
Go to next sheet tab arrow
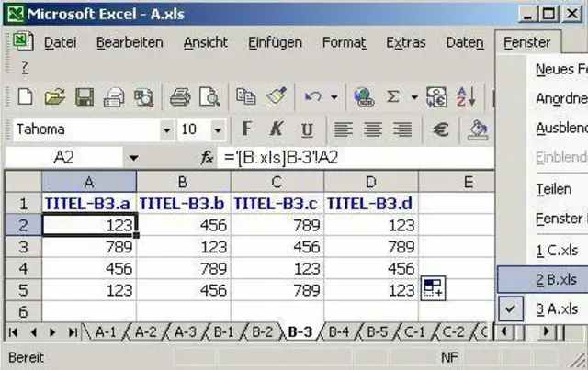click(52, 332)
